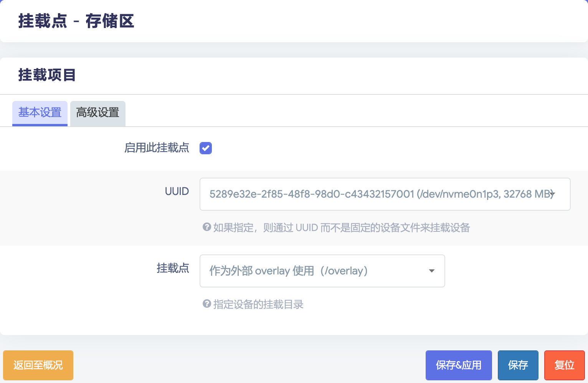
Task: Click the 挂载点 field label
Action: (173, 268)
